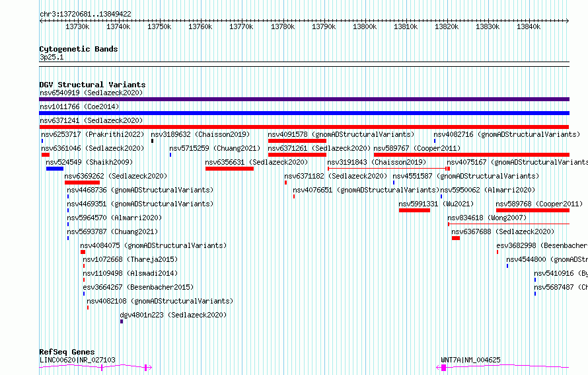Click the nsv6253717 (Prakrithi2022) label
The width and height of the screenshot is (588, 375).
92,134
